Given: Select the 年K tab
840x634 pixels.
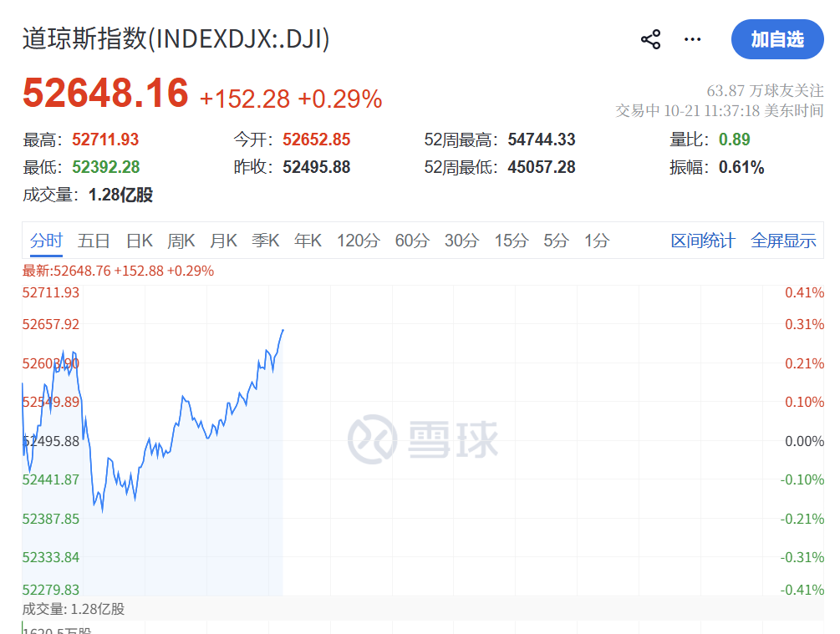Looking at the screenshot, I should tap(308, 241).
